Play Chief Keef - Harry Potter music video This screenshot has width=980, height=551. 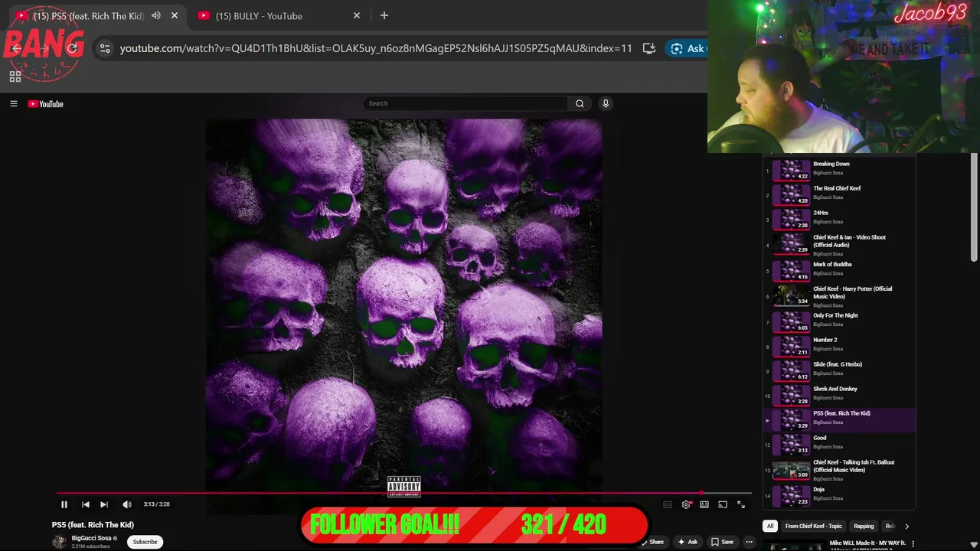point(839,296)
